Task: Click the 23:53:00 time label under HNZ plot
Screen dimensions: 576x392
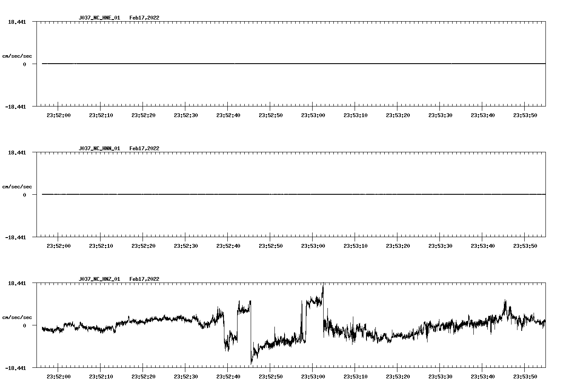Action: pos(313,377)
